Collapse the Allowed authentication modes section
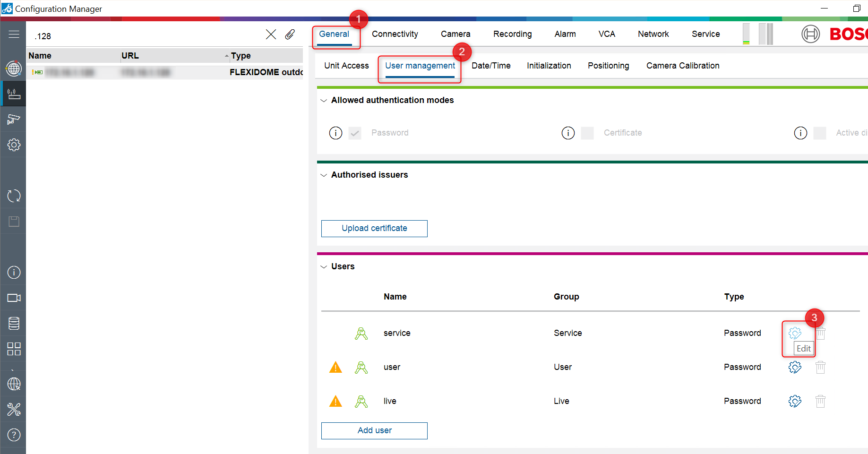The width and height of the screenshot is (868, 454). tap(324, 101)
